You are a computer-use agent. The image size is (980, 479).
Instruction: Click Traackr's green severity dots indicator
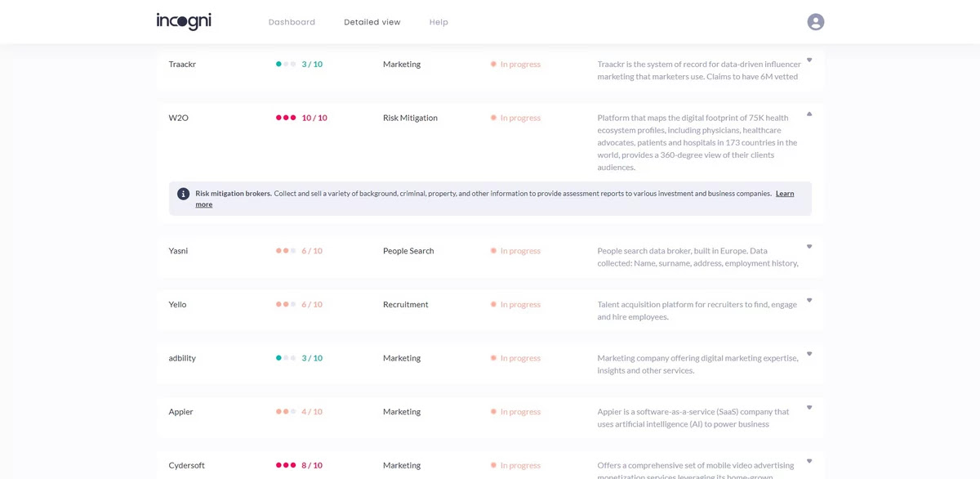(286, 64)
